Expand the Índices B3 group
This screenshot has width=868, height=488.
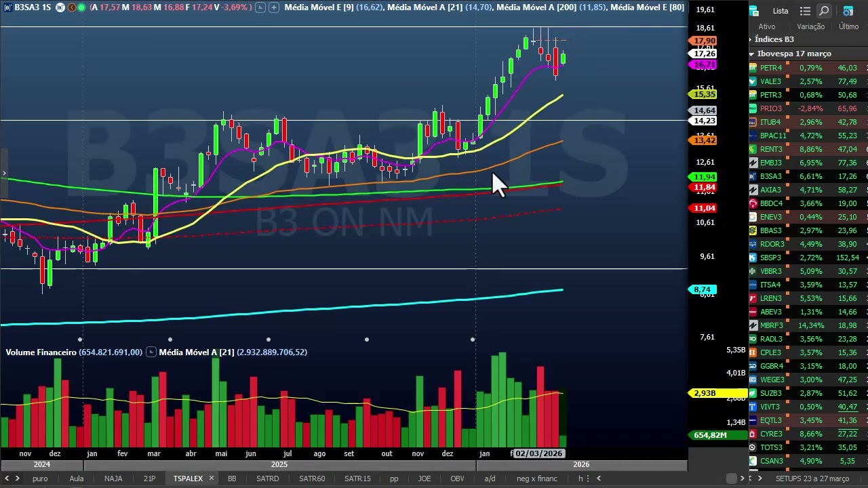point(751,39)
